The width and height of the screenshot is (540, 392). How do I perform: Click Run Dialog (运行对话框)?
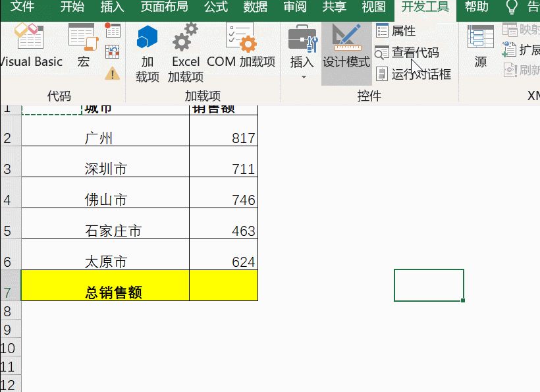[414, 74]
